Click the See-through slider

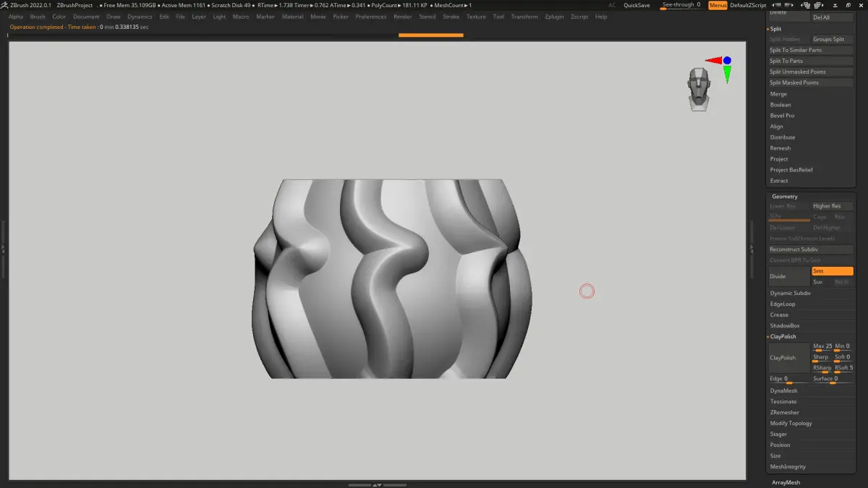681,5
